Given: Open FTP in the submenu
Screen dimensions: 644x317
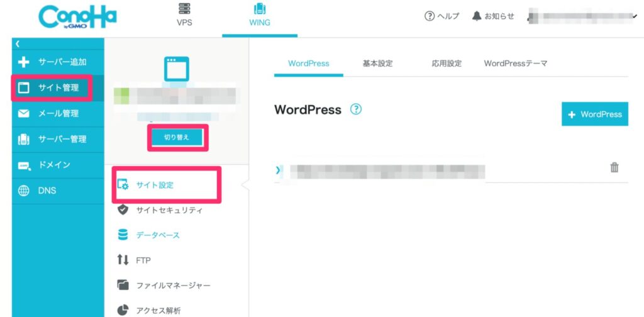Looking at the screenshot, I should tap(143, 260).
